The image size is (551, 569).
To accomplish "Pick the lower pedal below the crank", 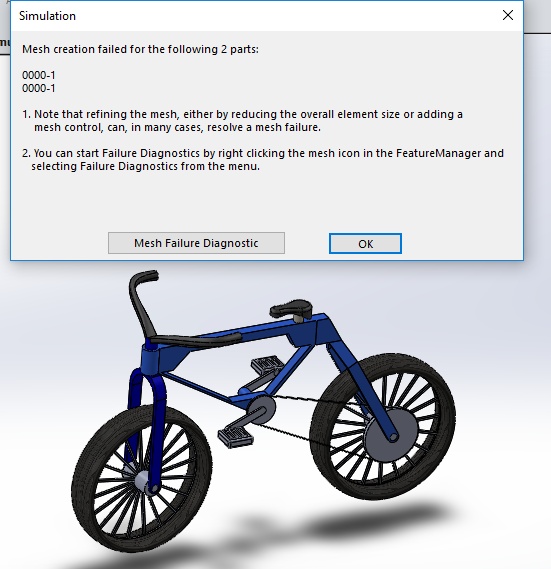I will [x=235, y=437].
